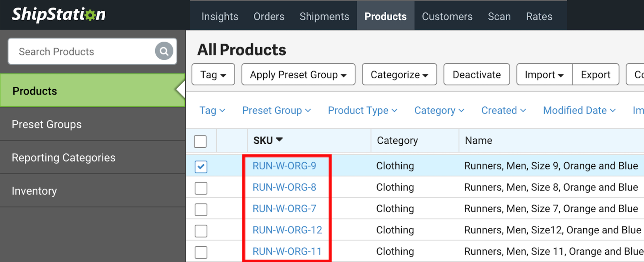Uncheck the RUN-W-ORG-9 row checkbox

[201, 167]
